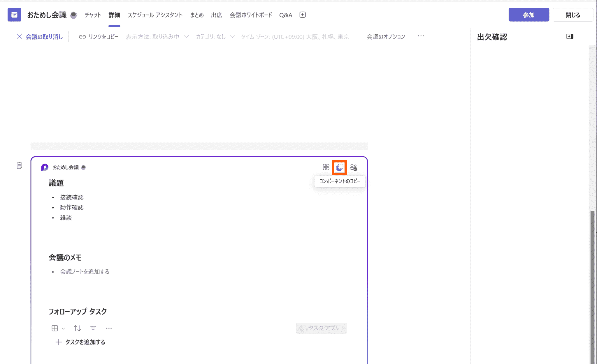Open the まとめ tab

197,15
